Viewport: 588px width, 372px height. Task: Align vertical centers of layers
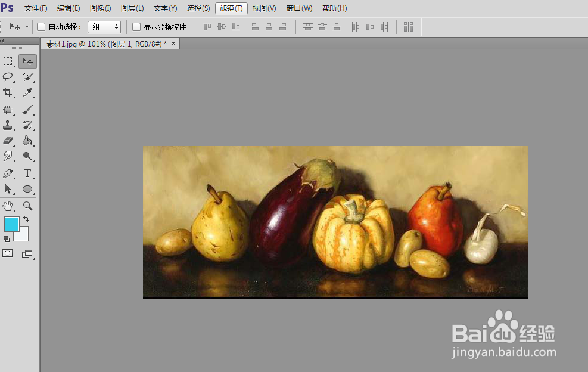click(222, 27)
